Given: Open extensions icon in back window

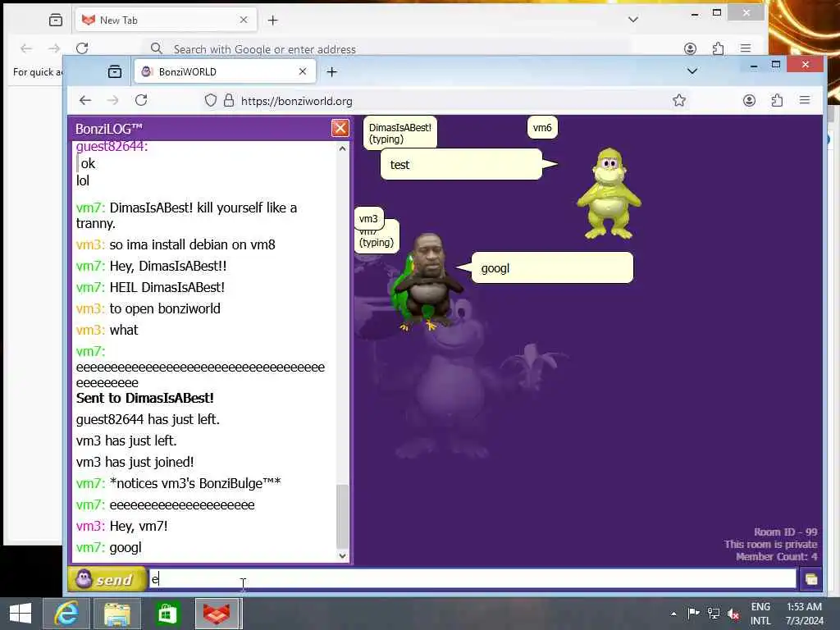Looking at the screenshot, I should tap(718, 48).
